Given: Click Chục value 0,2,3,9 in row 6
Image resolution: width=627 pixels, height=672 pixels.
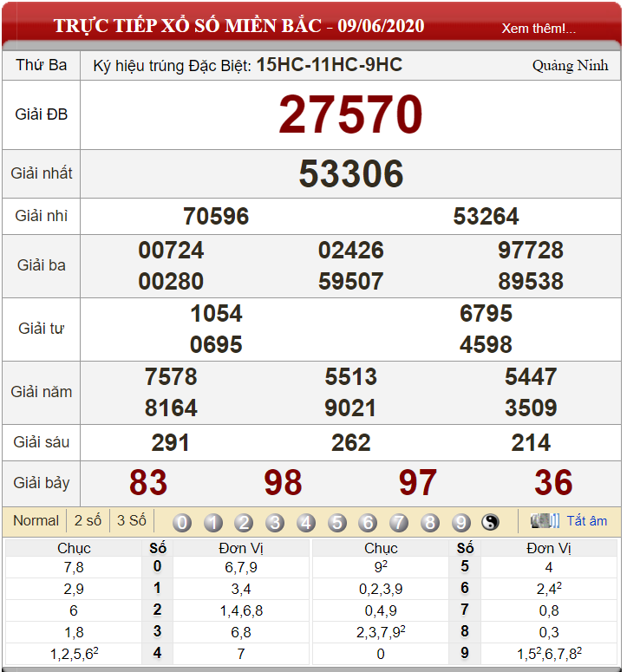Looking at the screenshot, I should 381,590.
